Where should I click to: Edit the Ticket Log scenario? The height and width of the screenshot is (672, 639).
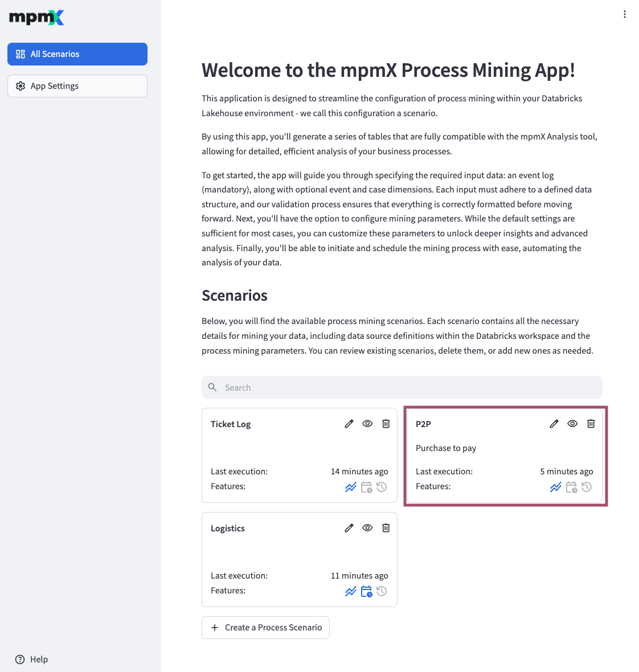coord(349,424)
